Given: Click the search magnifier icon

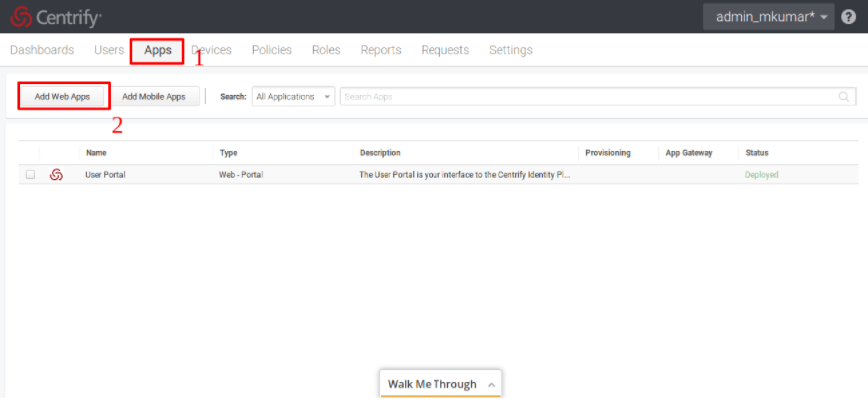Looking at the screenshot, I should click(x=844, y=96).
